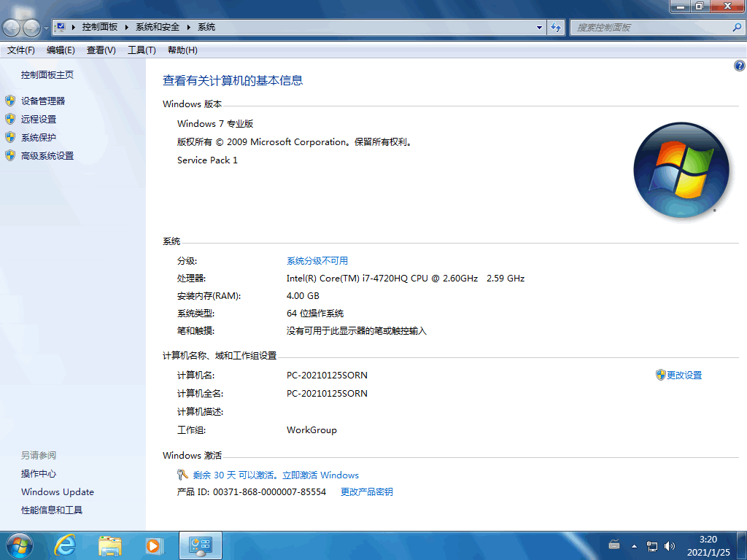Viewport: 747px width, 560px height.
Task: Open 操作中心 link
Action: (x=39, y=473)
